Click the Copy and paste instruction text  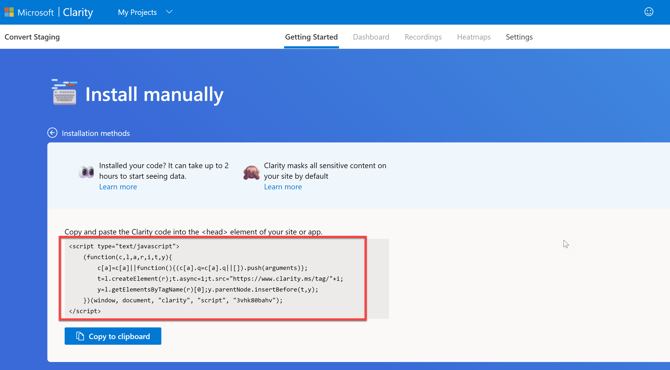pos(193,232)
